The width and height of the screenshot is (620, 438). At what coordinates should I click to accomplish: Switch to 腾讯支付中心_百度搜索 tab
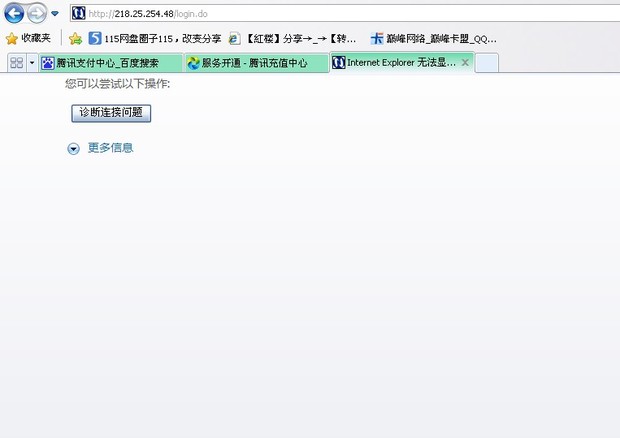(108, 62)
